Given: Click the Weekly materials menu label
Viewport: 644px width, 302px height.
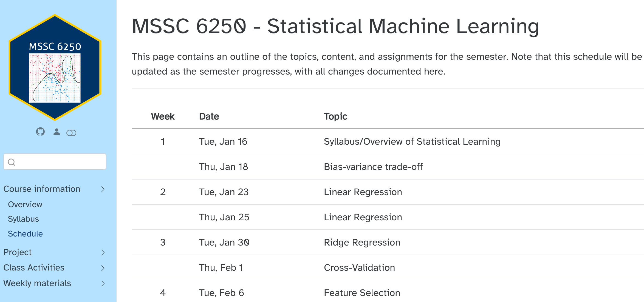Looking at the screenshot, I should (x=37, y=283).
